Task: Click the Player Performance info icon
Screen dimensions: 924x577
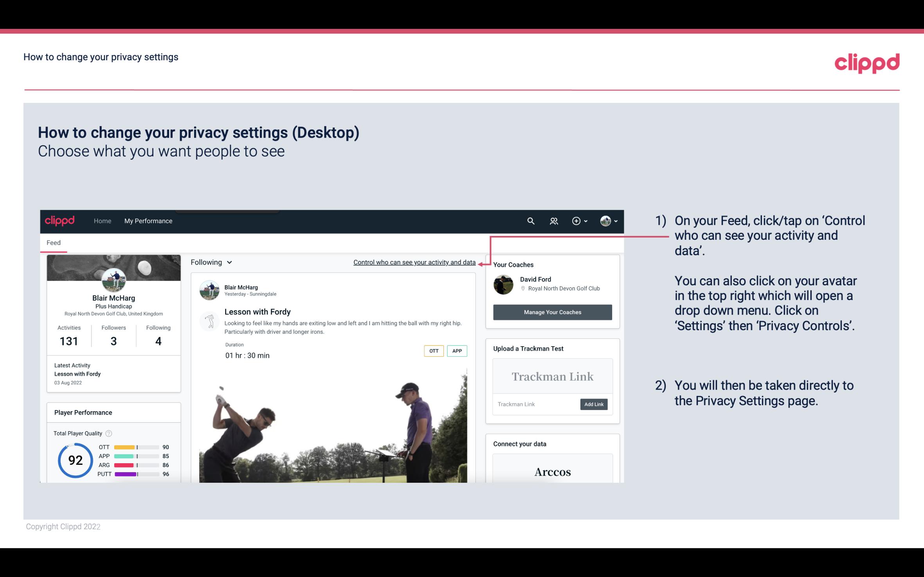Action: [108, 433]
